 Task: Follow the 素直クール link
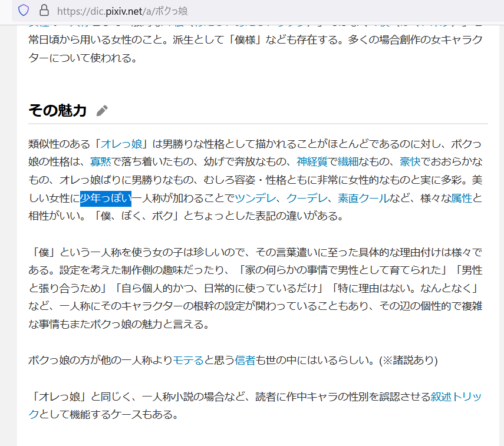363,198
